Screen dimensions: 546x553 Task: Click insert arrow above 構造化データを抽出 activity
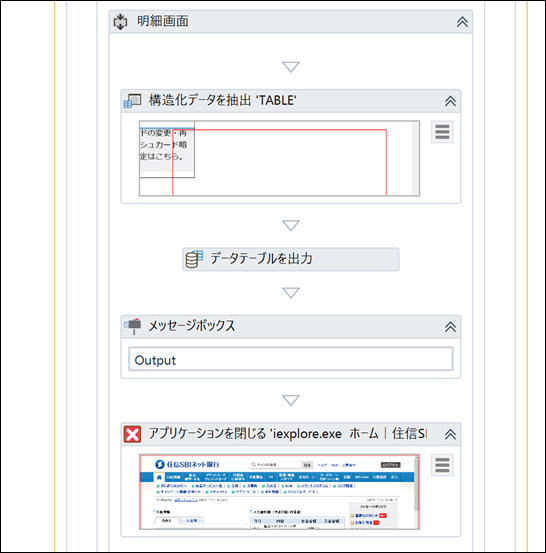click(291, 67)
